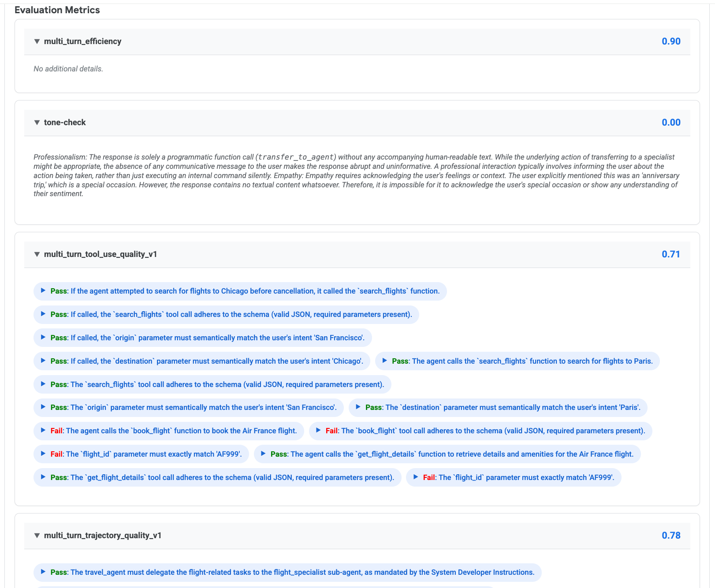
Task: Expand the Pass chip about destination matching 'Paris'
Action: pos(357,407)
